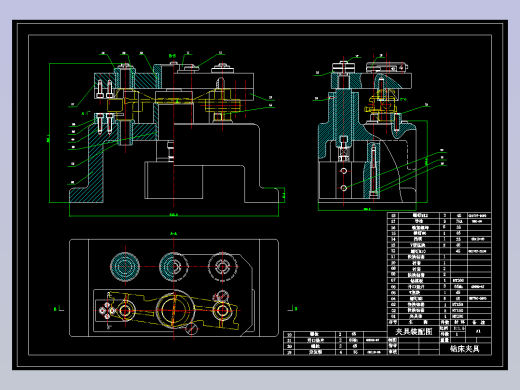Pick the A-A label above the plan view
Screen dimensions: 520x390
coord(173,234)
